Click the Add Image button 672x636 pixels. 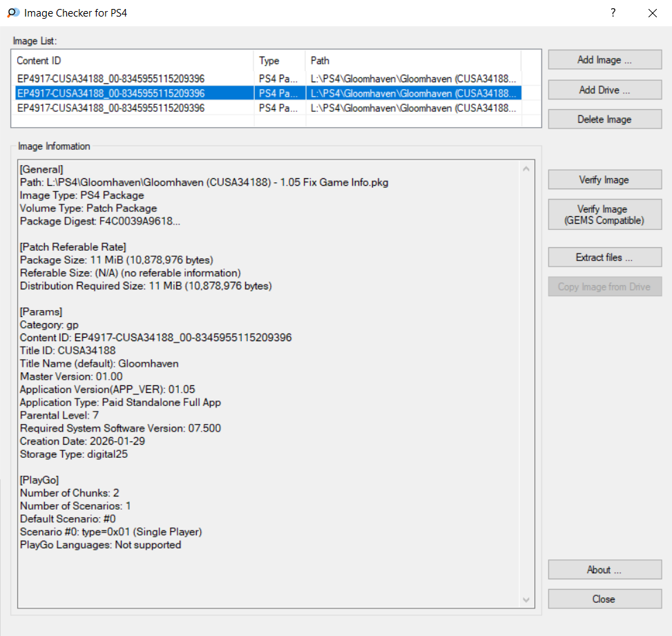pyautogui.click(x=604, y=60)
